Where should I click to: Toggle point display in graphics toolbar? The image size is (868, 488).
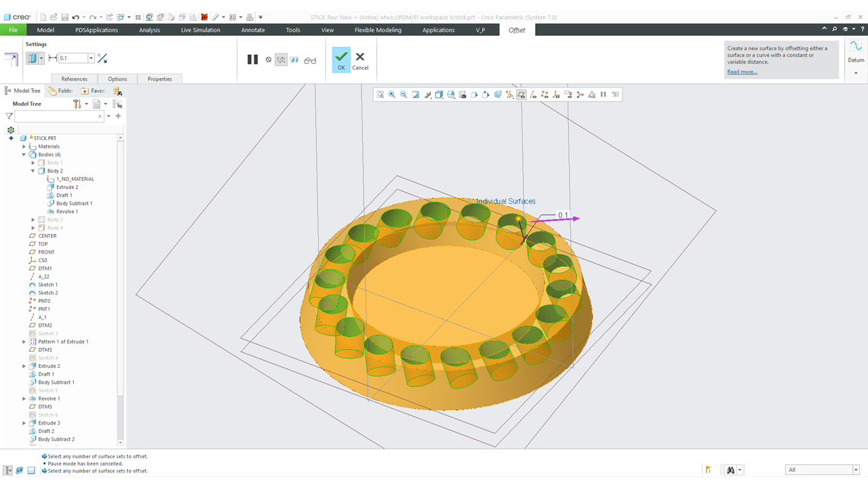point(545,95)
